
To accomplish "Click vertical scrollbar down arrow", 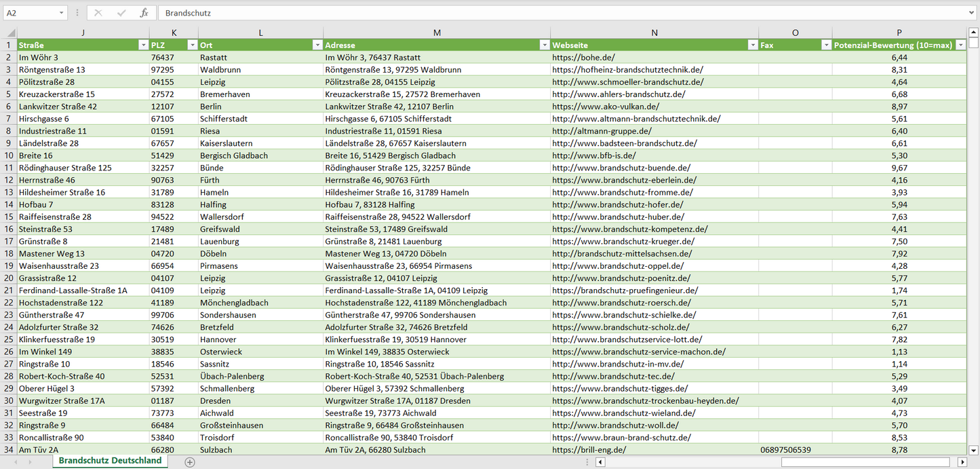I will 974,449.
